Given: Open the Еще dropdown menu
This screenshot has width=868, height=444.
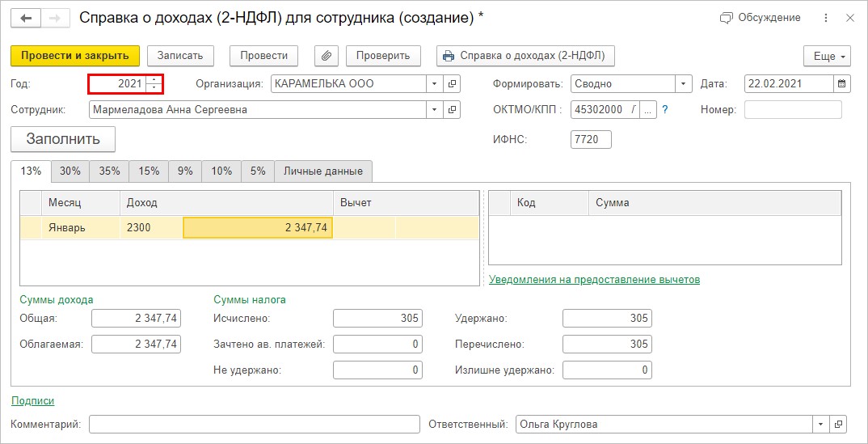Looking at the screenshot, I should tap(827, 56).
